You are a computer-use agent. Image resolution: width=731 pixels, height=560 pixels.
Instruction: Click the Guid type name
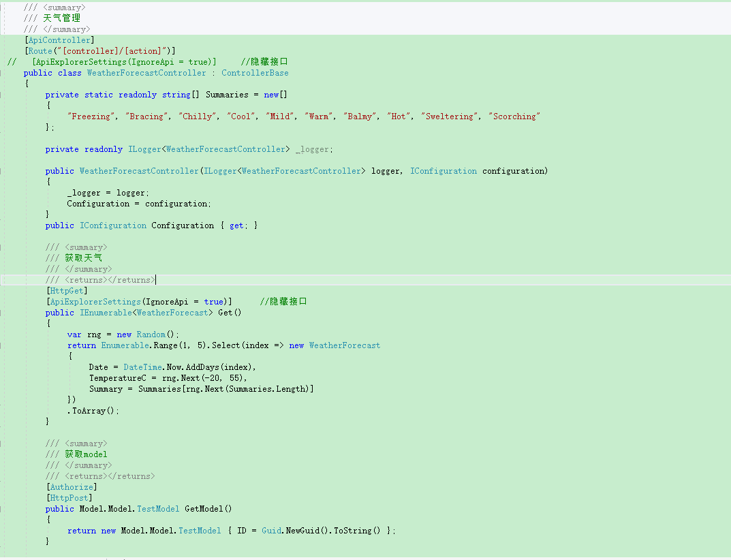(271, 531)
